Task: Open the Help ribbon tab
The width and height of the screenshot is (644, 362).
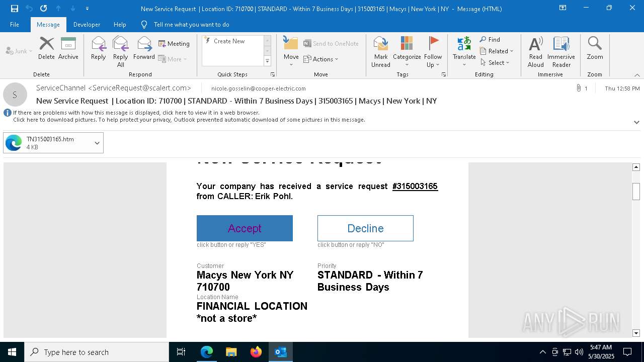Action: point(120,25)
